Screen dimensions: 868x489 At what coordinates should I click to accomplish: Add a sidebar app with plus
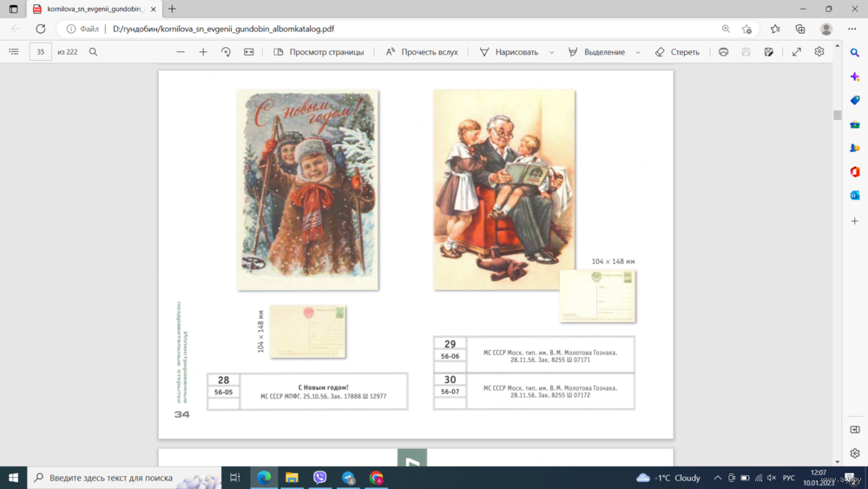(855, 221)
